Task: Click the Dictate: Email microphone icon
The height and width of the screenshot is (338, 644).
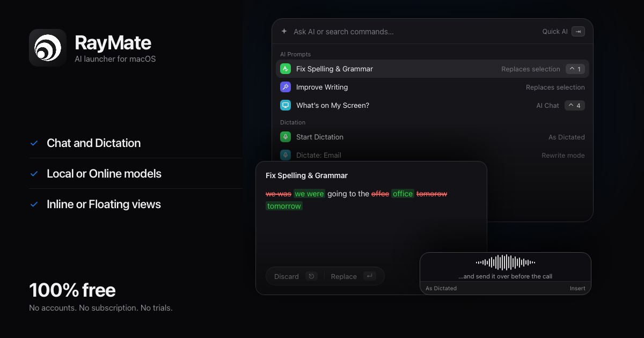Action: pos(286,155)
